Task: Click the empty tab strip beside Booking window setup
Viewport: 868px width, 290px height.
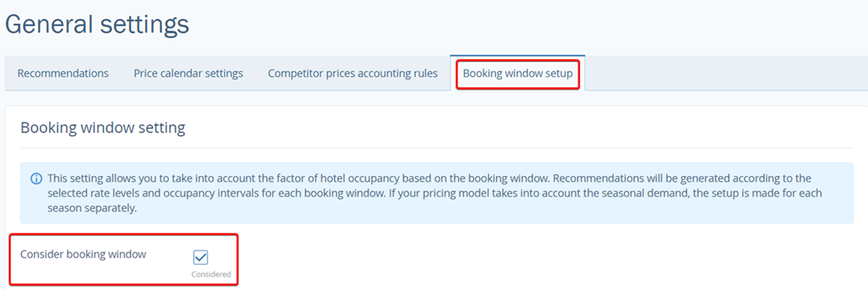Action: point(726,73)
